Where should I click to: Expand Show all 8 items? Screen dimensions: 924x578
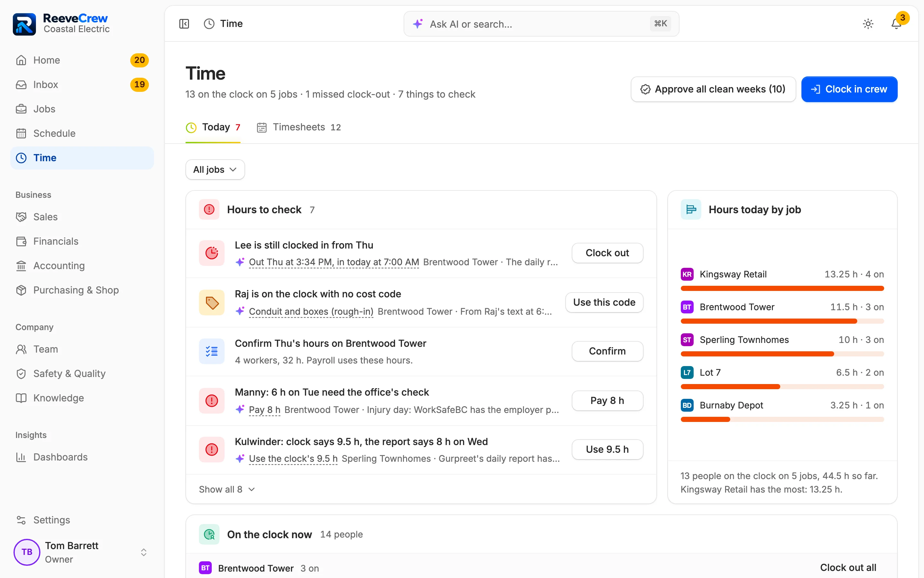(x=227, y=489)
